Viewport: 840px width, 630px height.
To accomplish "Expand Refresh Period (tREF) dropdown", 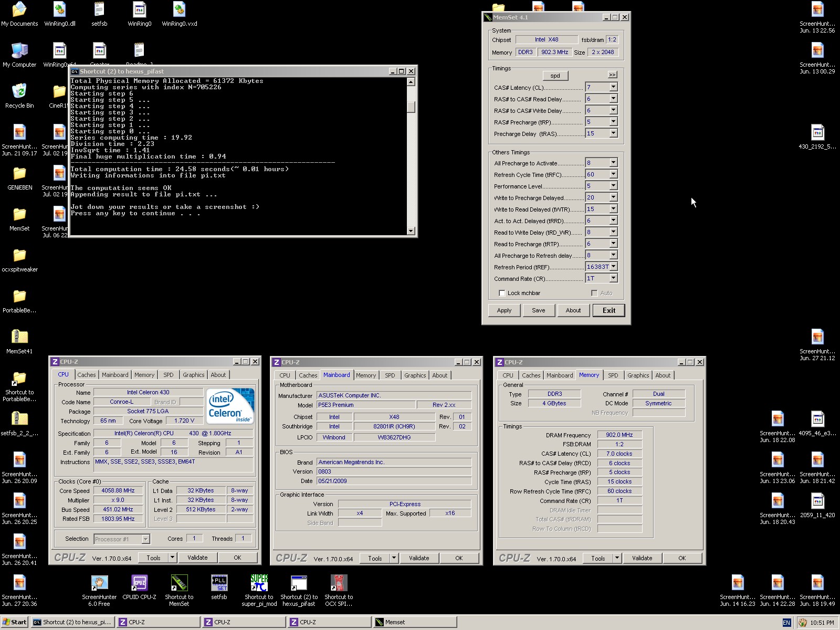I will click(613, 267).
